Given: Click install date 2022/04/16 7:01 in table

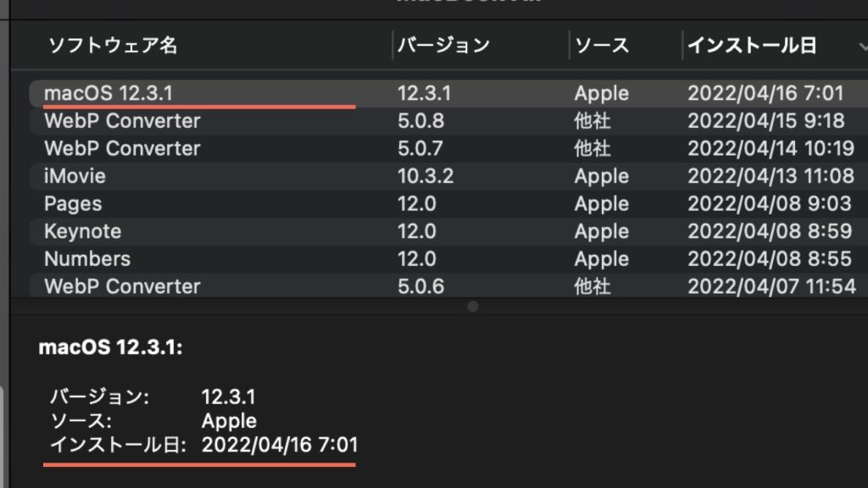Looking at the screenshot, I should coord(765,93).
